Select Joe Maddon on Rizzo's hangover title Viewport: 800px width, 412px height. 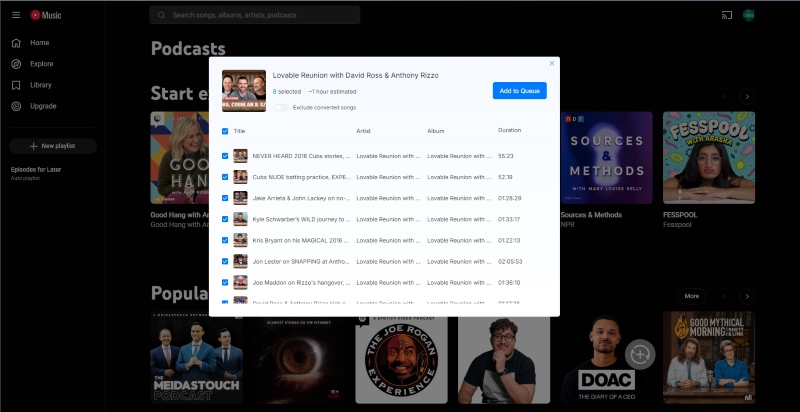[302, 282]
